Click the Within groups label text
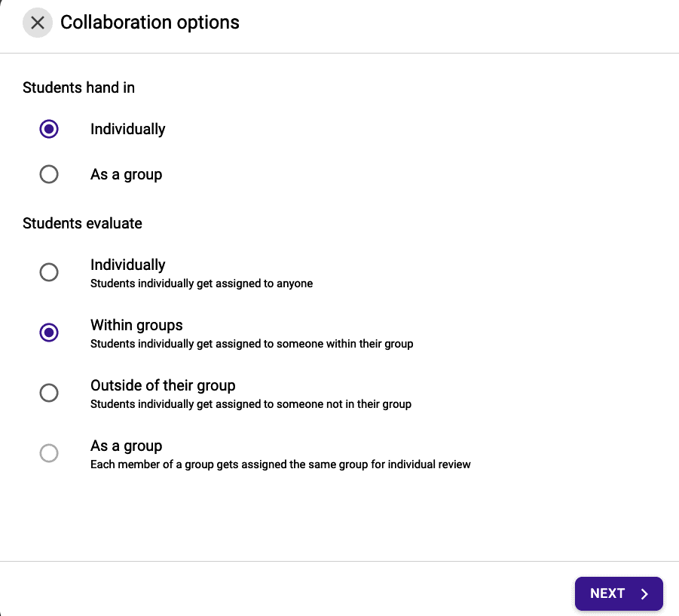This screenshot has width=679, height=616. coord(136,325)
